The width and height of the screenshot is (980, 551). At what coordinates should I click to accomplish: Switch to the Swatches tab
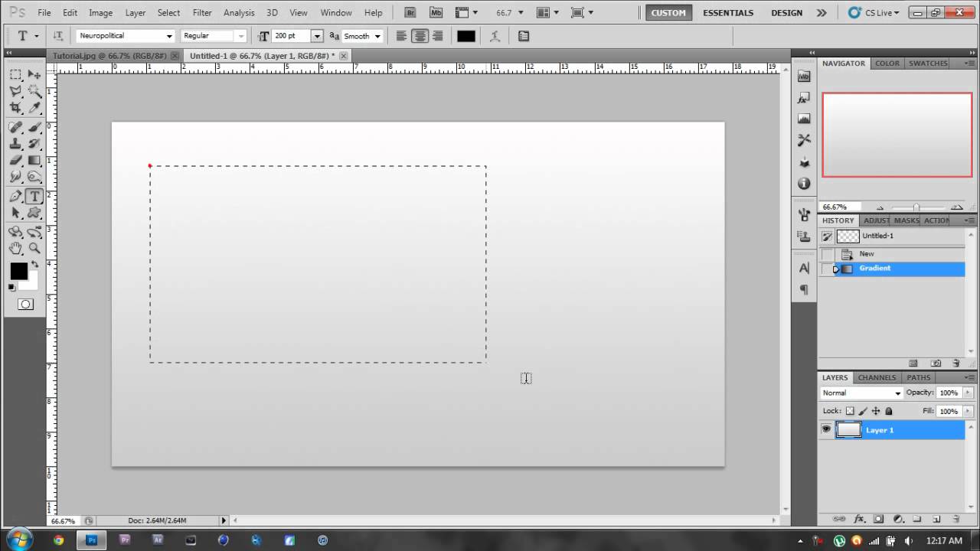pos(928,64)
